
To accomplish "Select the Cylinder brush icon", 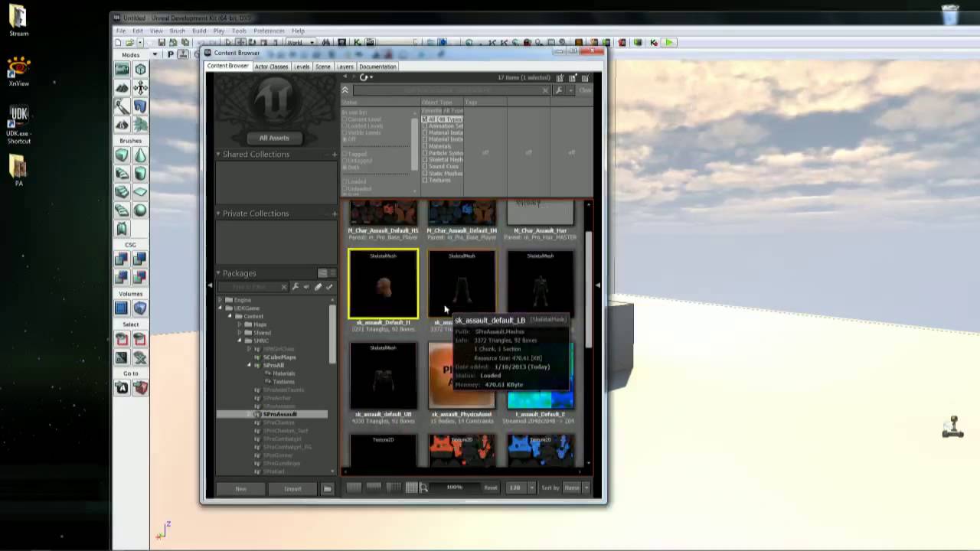I will 141,174.
